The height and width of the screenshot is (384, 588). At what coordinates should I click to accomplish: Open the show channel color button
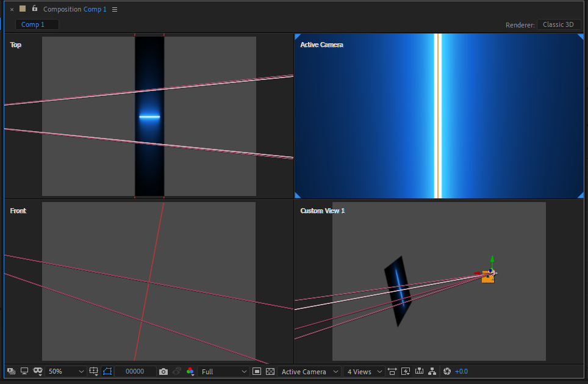click(190, 371)
